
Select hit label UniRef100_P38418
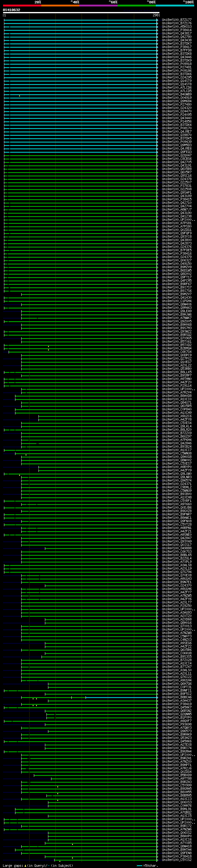click(x=177, y=856)
